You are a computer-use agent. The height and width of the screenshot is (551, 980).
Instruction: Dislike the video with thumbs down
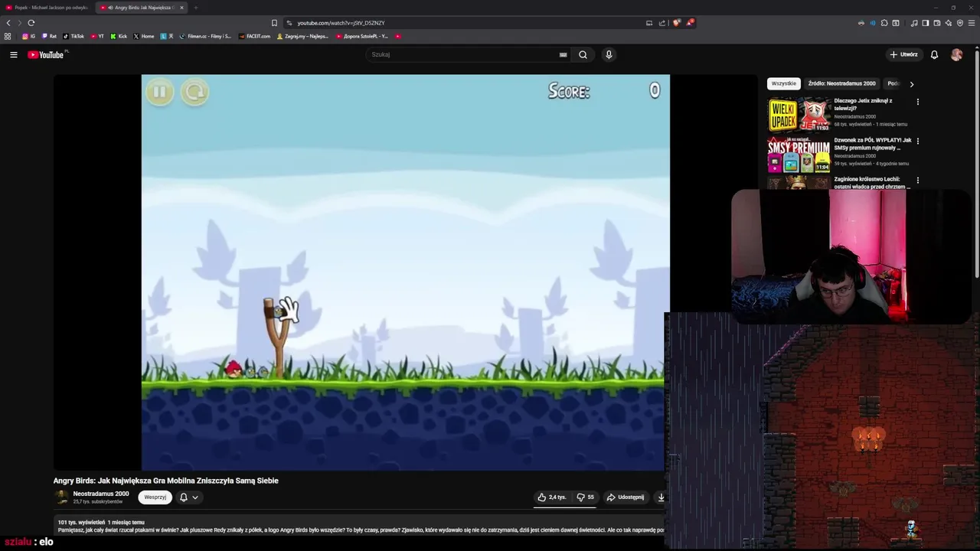pyautogui.click(x=586, y=497)
